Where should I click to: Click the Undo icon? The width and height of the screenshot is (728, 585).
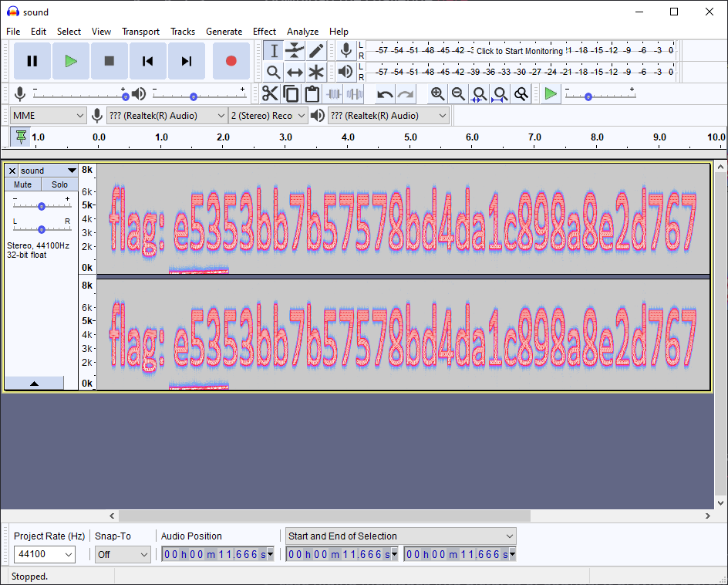coord(384,93)
